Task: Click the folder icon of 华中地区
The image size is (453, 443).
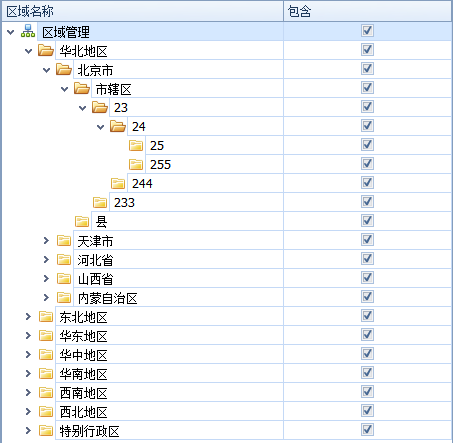Action: coord(46,355)
